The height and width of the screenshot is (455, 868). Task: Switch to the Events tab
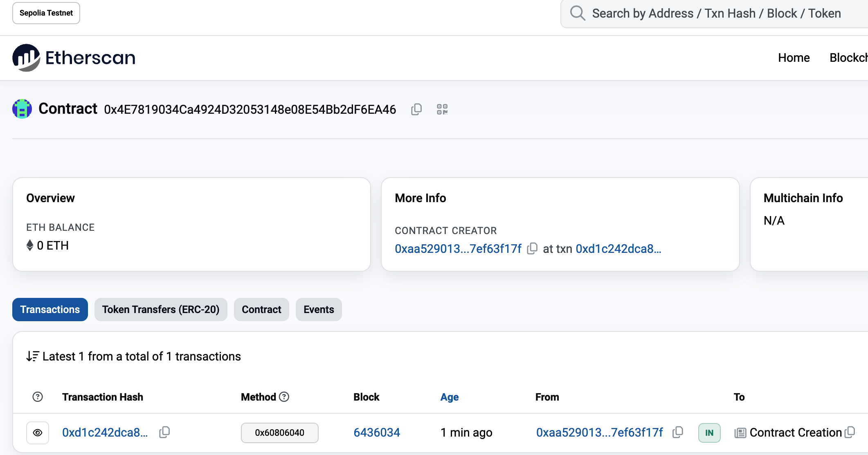[318, 309]
